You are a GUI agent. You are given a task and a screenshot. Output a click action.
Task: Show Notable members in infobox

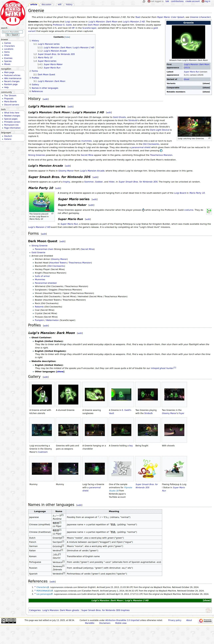[206, 92]
